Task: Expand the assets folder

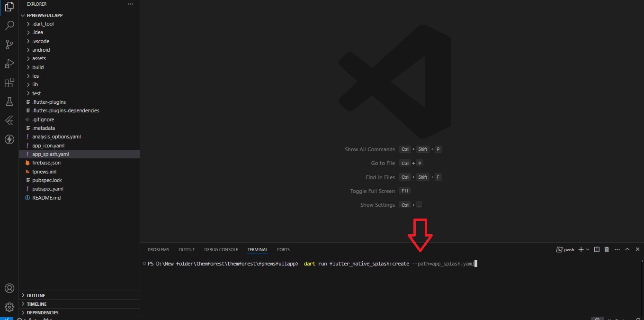Action: (x=80, y=58)
